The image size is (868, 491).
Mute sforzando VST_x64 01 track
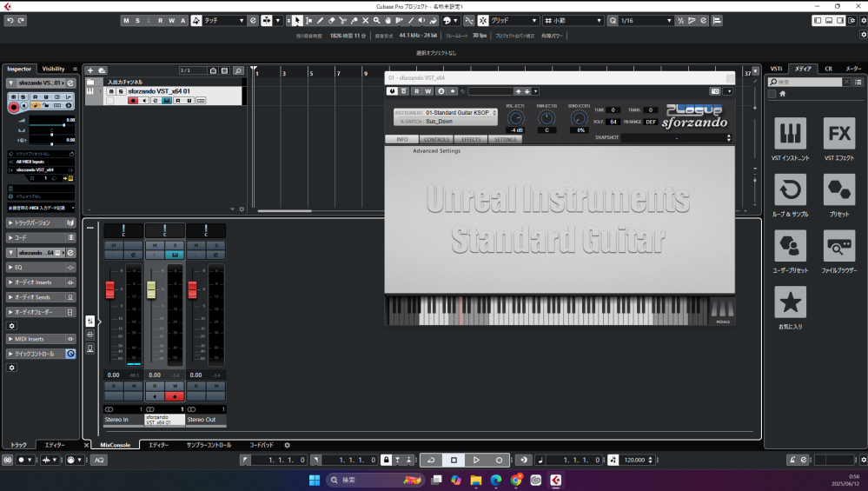(x=111, y=91)
